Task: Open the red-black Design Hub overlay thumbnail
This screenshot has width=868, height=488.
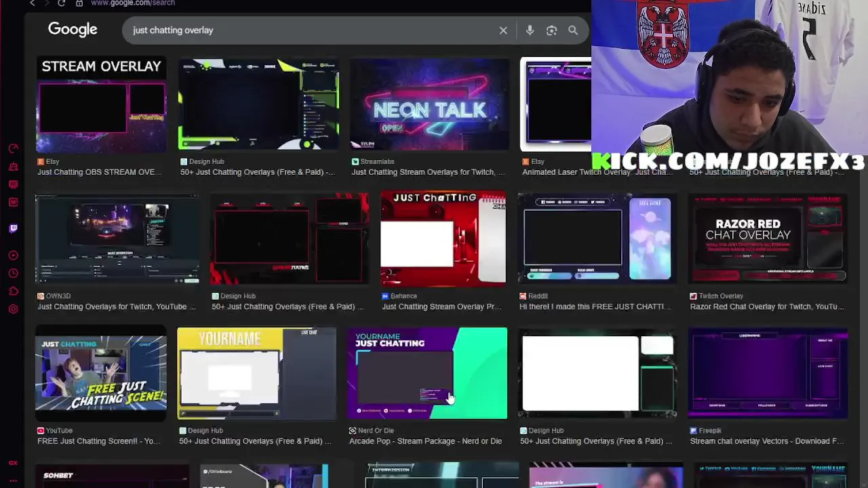Action: [289, 239]
